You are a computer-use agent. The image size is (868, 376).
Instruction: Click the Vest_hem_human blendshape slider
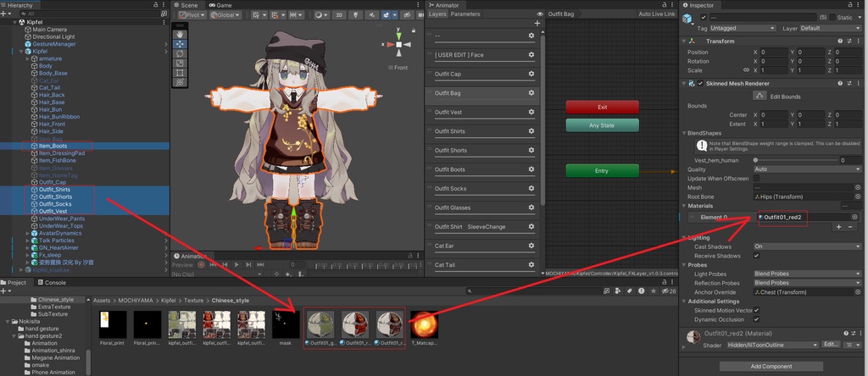point(795,160)
